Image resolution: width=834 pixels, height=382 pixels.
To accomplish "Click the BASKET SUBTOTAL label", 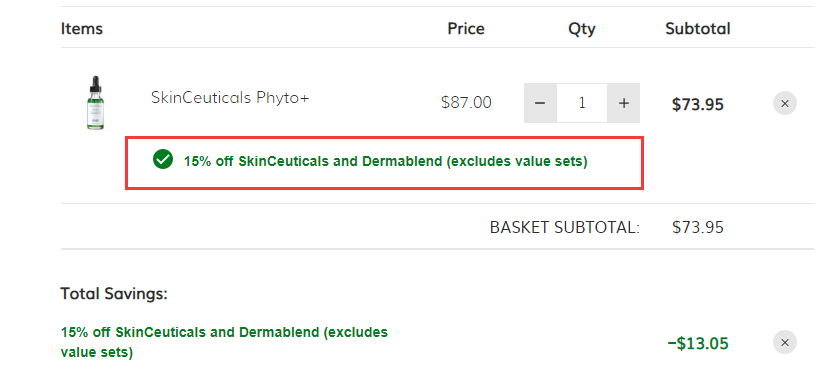I will pos(564,227).
